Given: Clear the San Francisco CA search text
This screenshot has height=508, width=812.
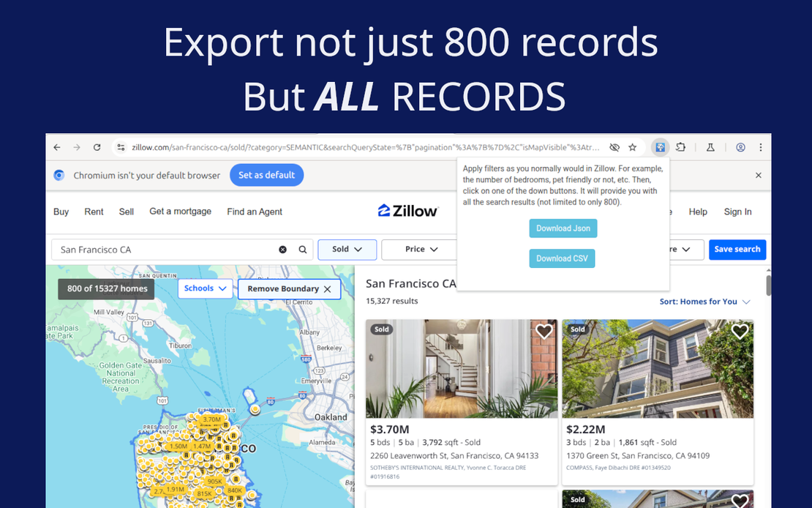Looking at the screenshot, I should tap(282, 250).
